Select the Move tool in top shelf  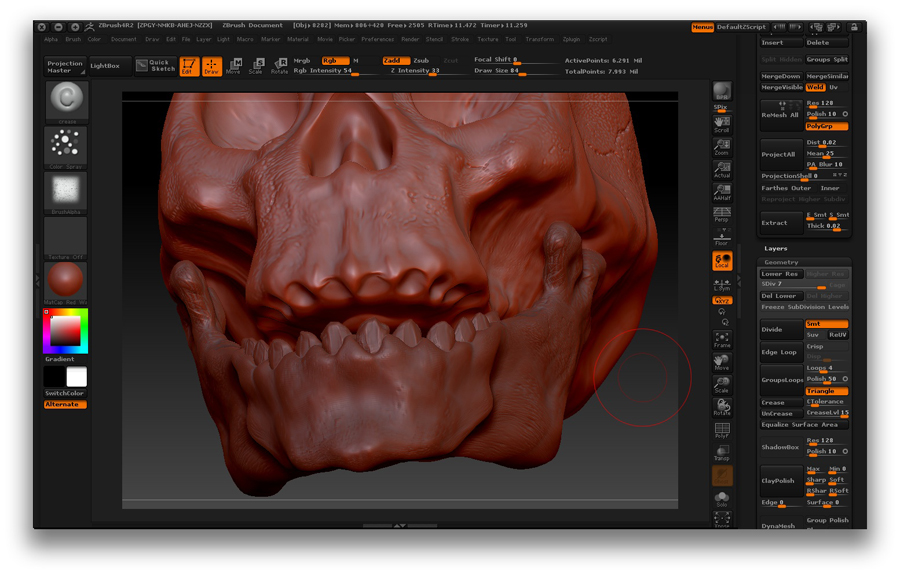[234, 66]
